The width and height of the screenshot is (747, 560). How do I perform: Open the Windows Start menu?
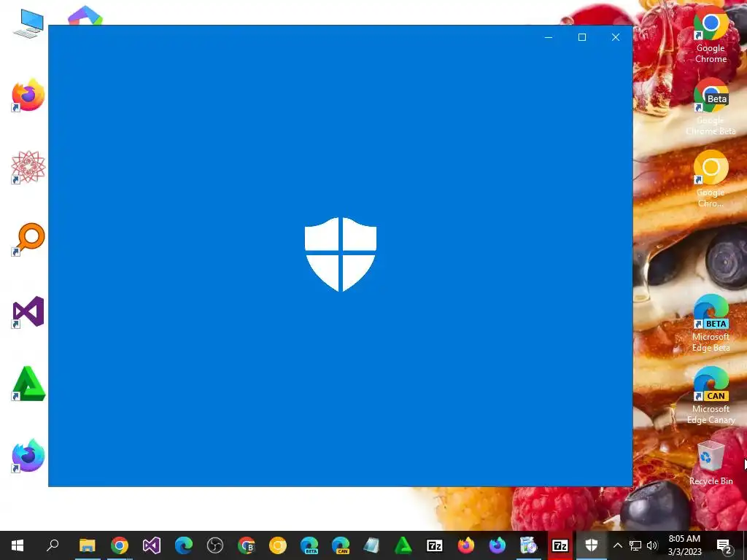pyautogui.click(x=18, y=545)
